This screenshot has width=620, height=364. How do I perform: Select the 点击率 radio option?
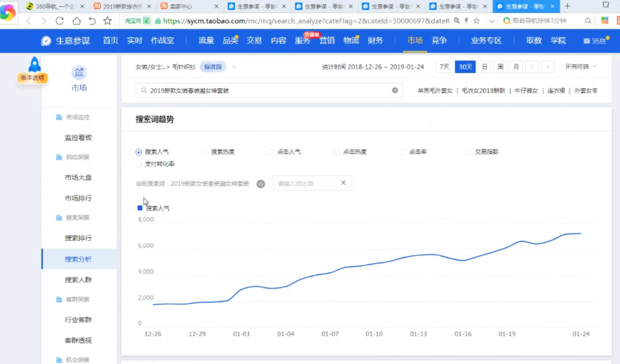click(403, 152)
